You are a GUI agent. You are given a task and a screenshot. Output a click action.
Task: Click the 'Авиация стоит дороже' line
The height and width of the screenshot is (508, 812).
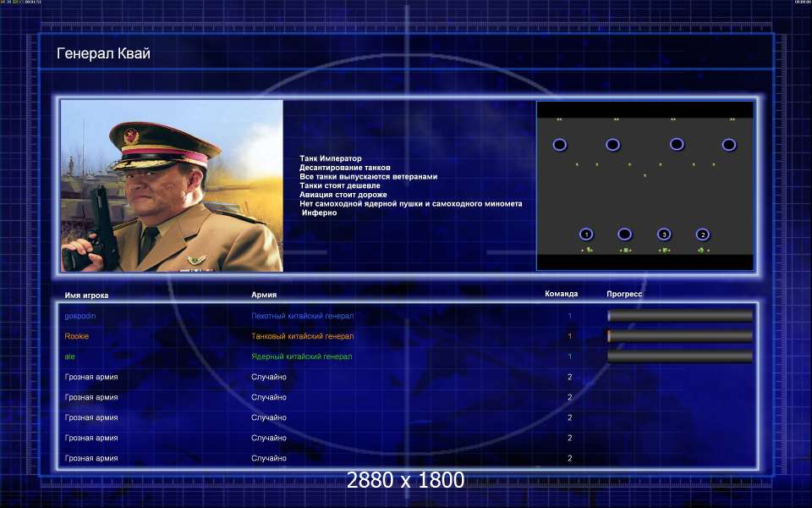coord(343,195)
